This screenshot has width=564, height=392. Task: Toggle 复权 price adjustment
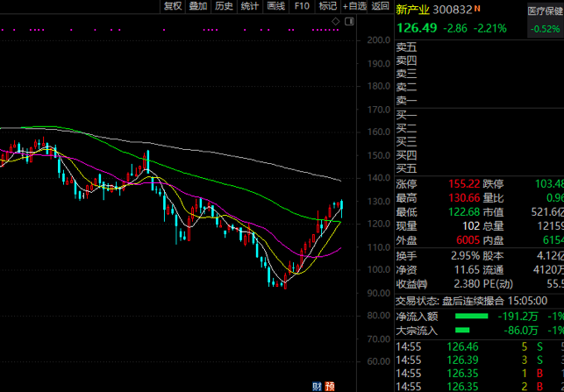tap(173, 6)
